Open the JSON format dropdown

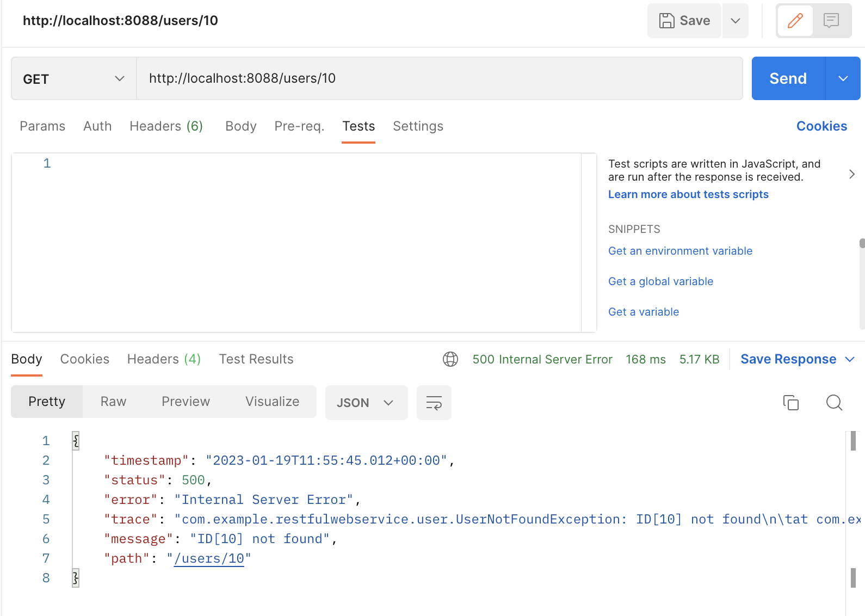click(x=366, y=403)
